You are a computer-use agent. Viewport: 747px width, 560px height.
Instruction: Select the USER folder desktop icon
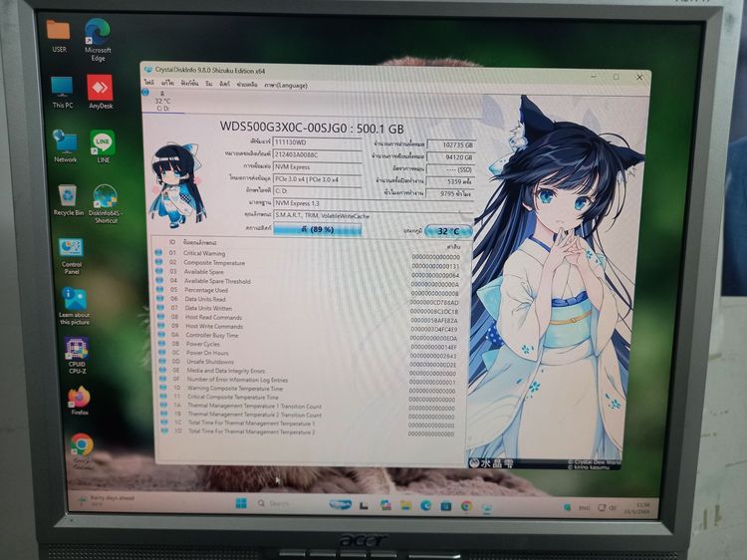59,36
